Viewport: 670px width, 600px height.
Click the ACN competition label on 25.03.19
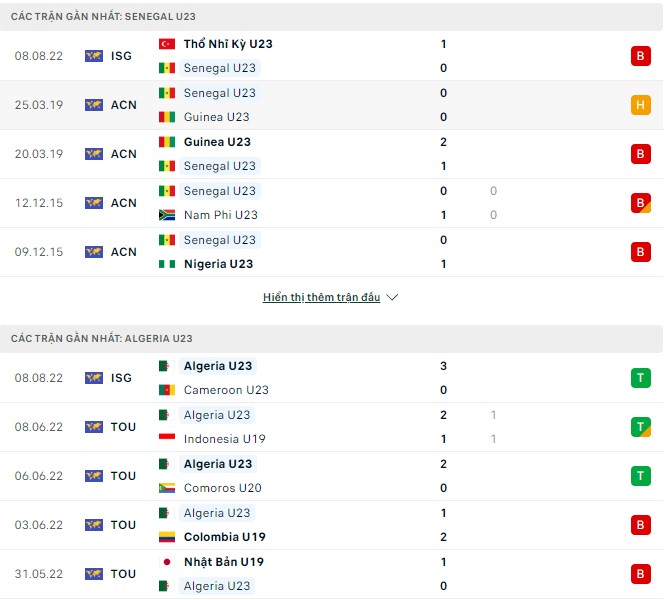pyautogui.click(x=124, y=105)
